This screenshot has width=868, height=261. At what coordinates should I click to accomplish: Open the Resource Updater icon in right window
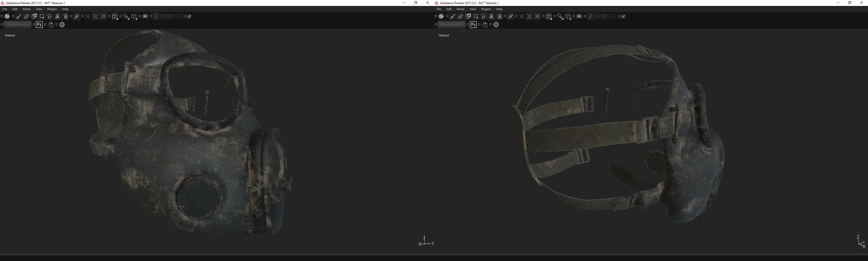coord(485,25)
